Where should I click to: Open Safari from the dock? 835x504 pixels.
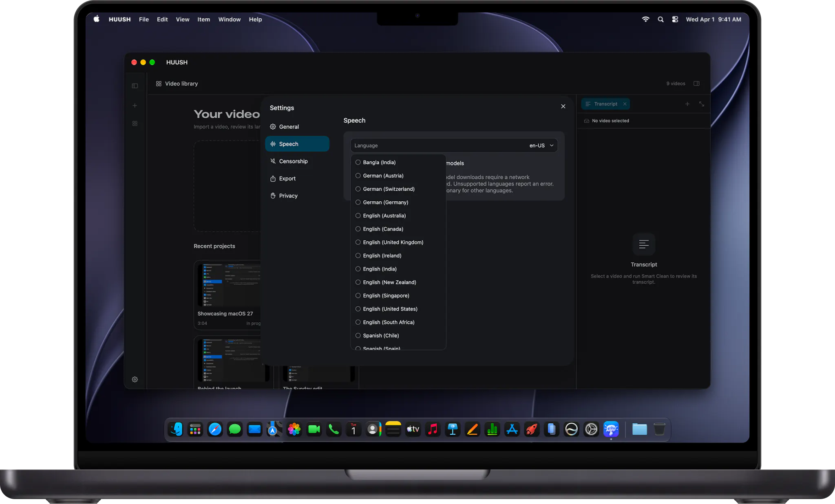click(x=215, y=429)
